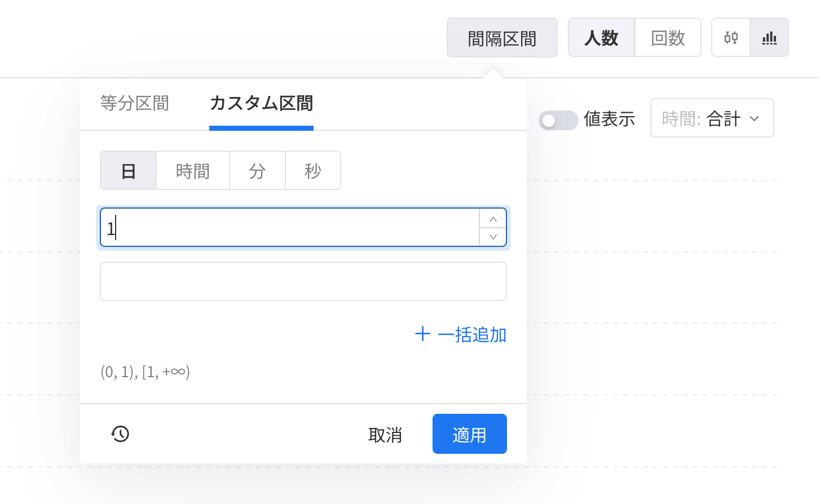This screenshot has height=504, width=820.
Task: Switch to the box plot chart view
Action: pyautogui.click(x=731, y=38)
